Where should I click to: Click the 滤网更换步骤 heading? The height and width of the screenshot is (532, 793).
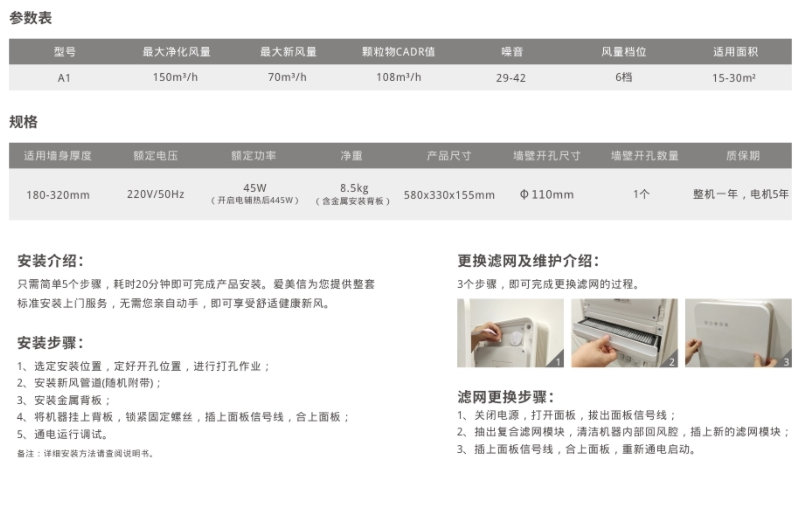click(506, 397)
